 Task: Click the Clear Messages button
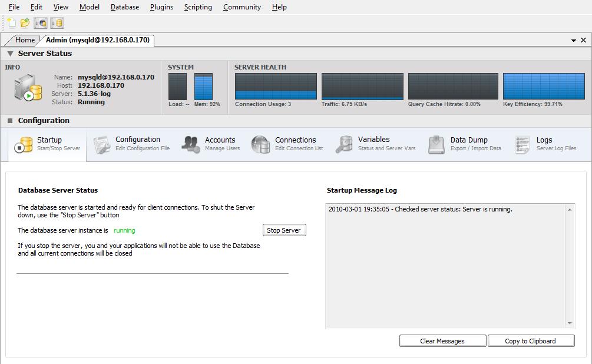(442, 341)
